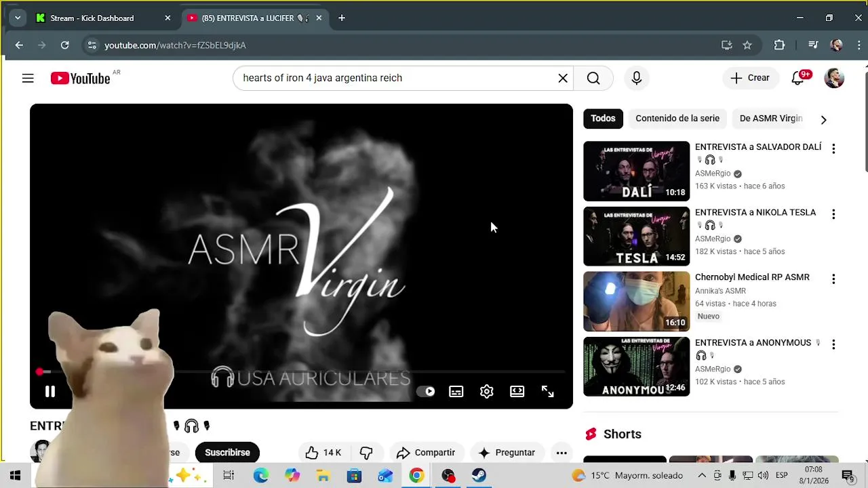Open YouTube notifications bell

[798, 78]
